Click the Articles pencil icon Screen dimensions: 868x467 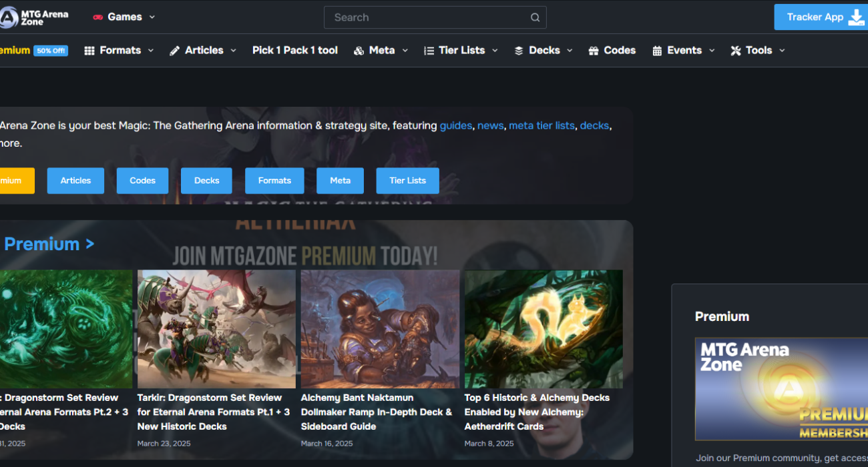[175, 51]
